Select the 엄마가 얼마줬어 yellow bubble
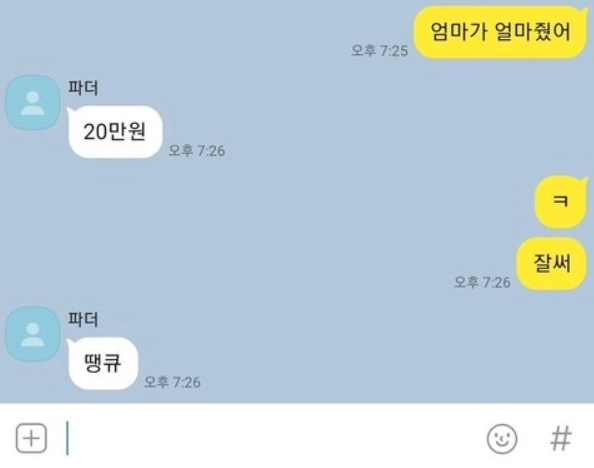The height and width of the screenshot is (468, 594). click(500, 32)
